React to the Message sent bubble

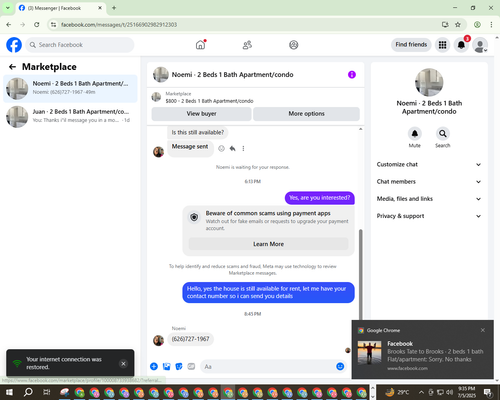(221, 149)
